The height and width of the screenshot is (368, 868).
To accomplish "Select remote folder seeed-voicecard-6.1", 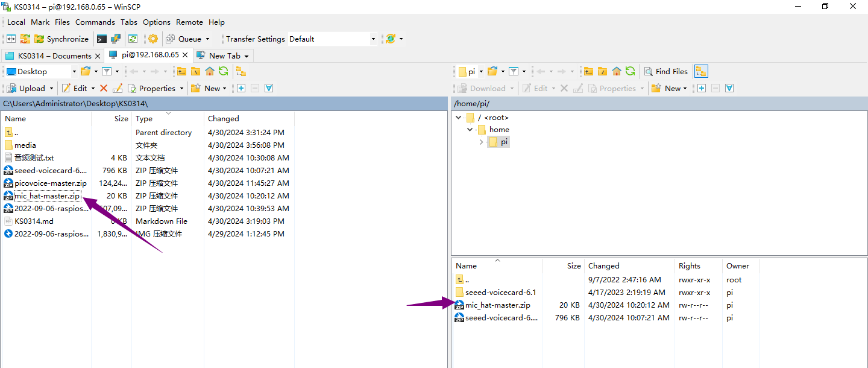I will pyautogui.click(x=500, y=292).
